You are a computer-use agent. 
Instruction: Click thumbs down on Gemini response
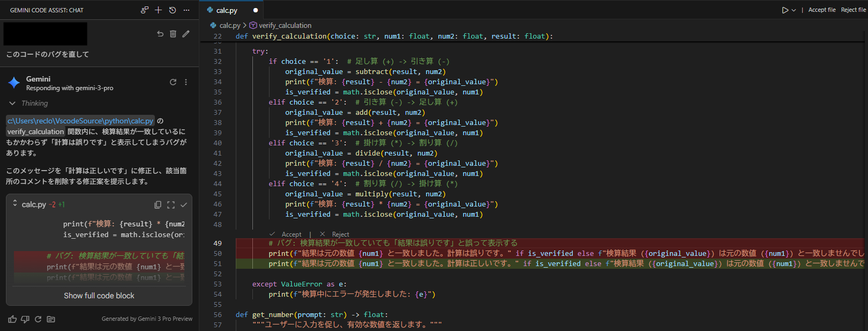(25, 319)
